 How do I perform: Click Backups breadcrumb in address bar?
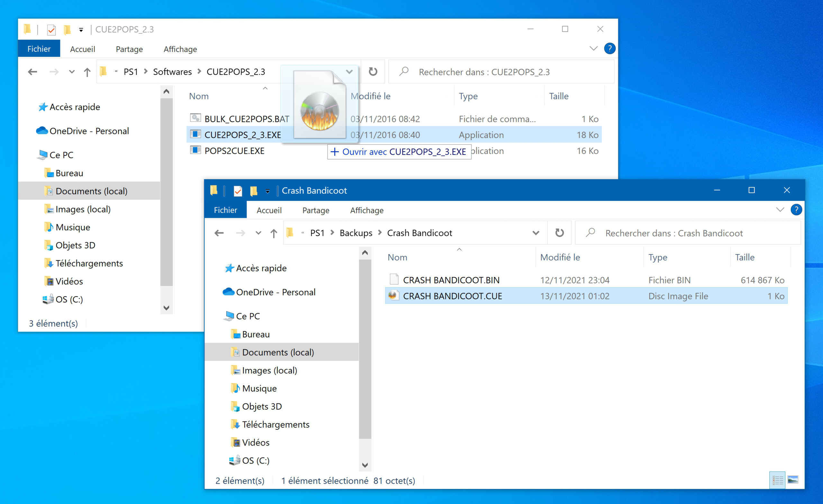click(356, 233)
